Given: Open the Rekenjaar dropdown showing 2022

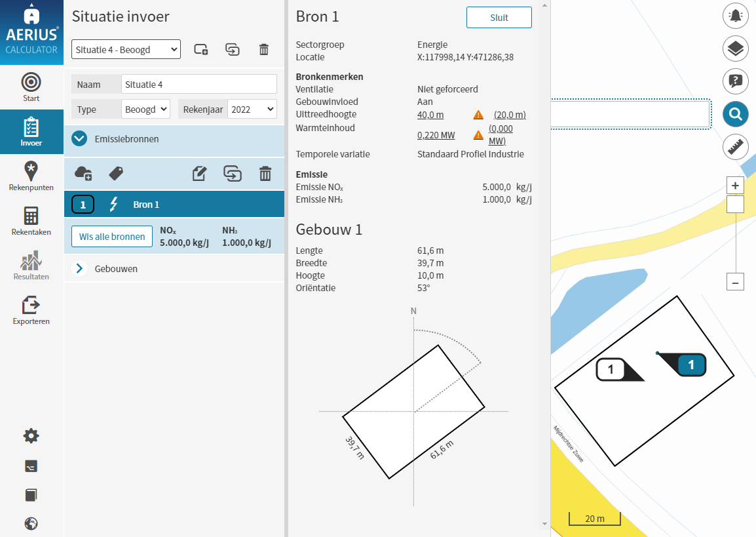Looking at the screenshot, I should click(252, 109).
